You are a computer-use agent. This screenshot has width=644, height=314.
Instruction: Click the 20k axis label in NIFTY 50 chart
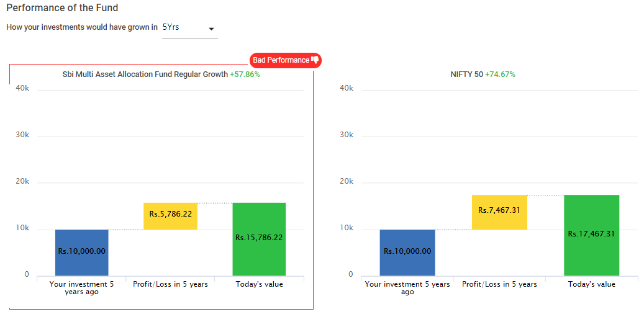tap(347, 181)
